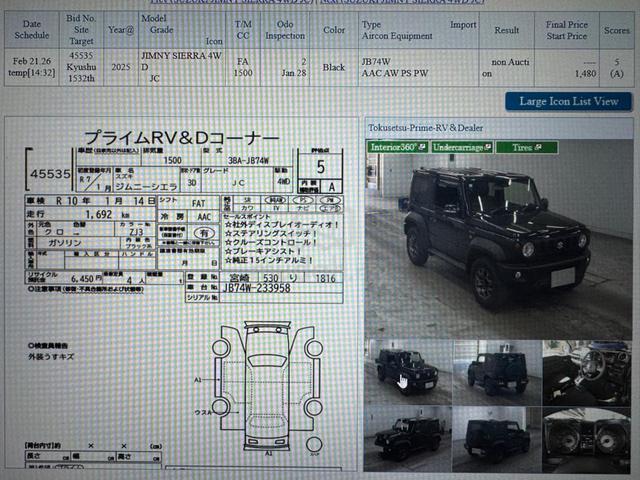The image size is (640, 480).
Task: Click the 'Scores' column header
Action: point(617,30)
